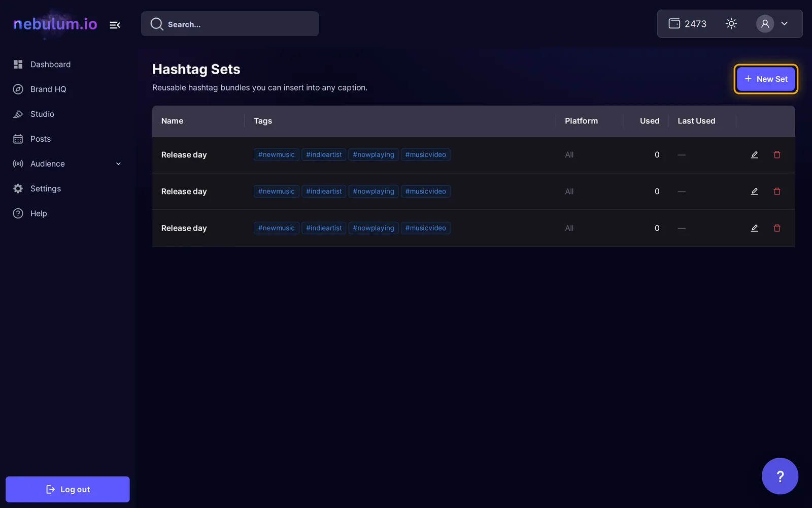Click the user avatar icon
The width and height of the screenshot is (812, 508).
pos(765,23)
